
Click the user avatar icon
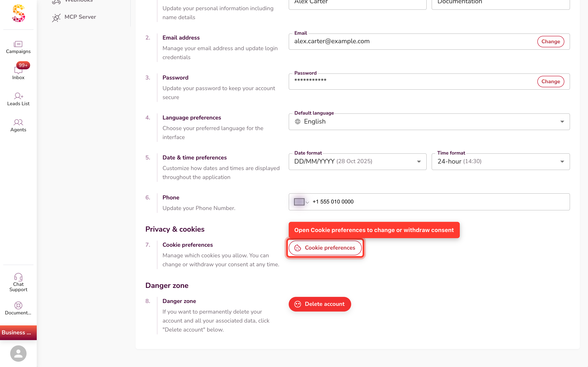pos(18,353)
